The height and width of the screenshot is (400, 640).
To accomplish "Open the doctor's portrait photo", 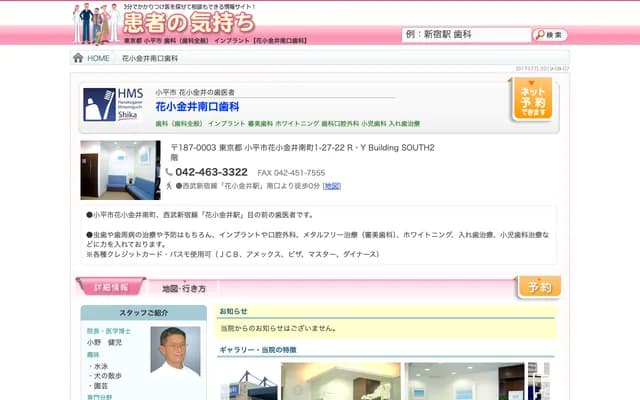I will point(176,351).
